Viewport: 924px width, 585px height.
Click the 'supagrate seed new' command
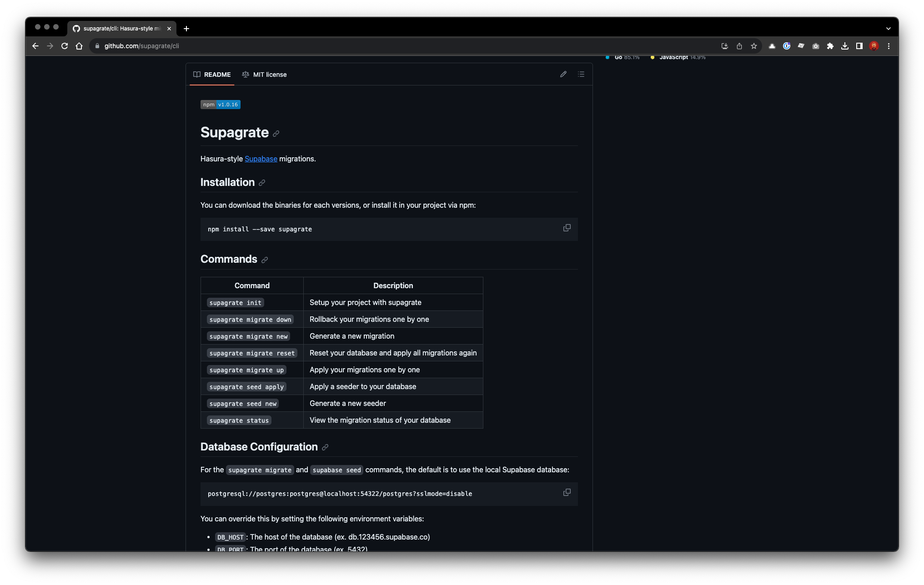pos(243,404)
